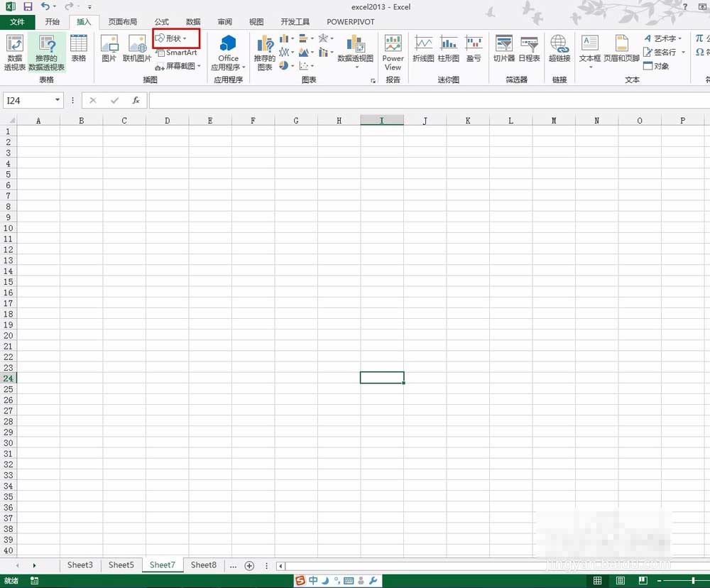Open the 文件 (File) menu
Screen dimensions: 710x588
point(17,22)
